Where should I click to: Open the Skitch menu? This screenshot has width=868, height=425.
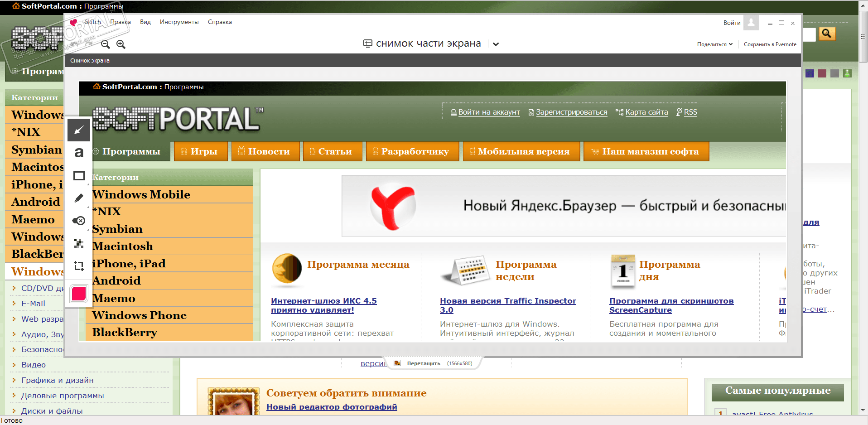click(x=93, y=22)
